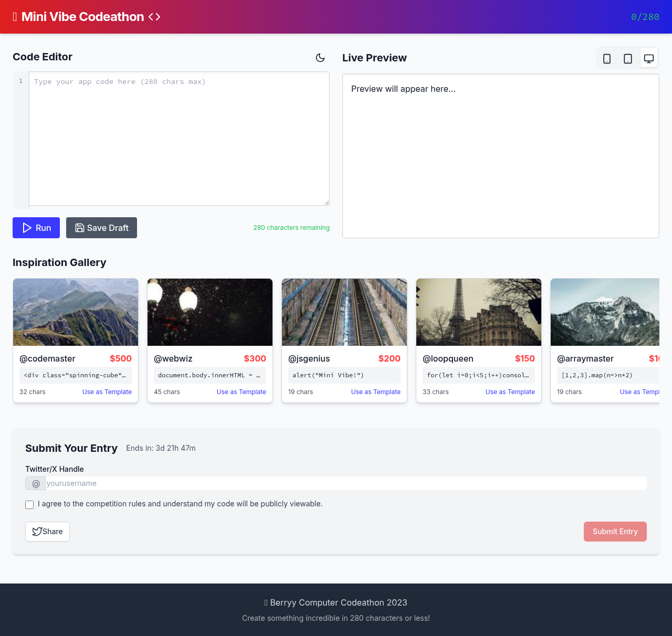Check the competition rules agreement checkbox
The width and height of the screenshot is (672, 636).
click(x=29, y=505)
